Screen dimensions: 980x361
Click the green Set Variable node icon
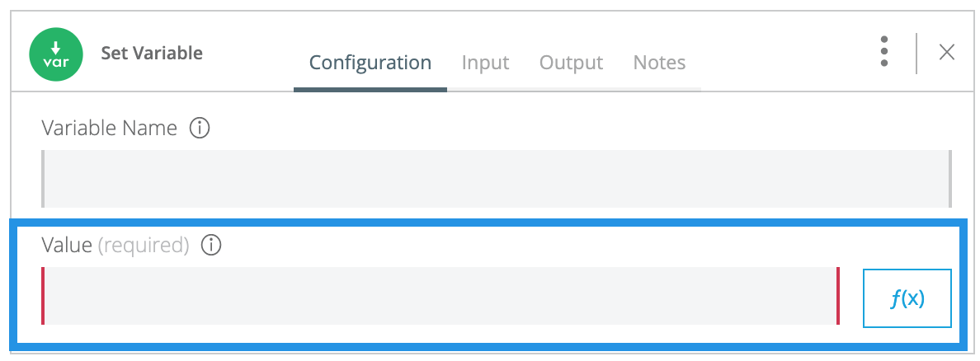[57, 54]
